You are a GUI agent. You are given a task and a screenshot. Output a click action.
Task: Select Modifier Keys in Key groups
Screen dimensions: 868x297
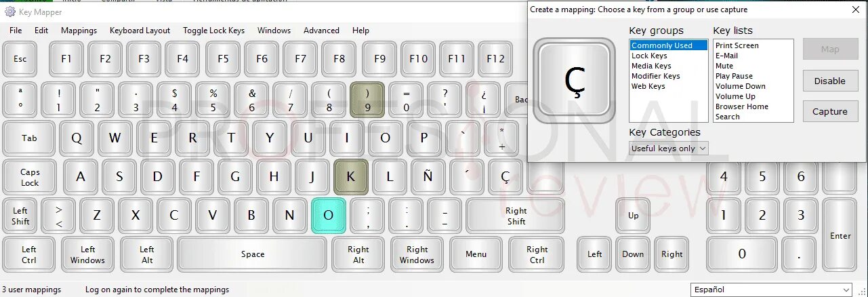click(655, 76)
